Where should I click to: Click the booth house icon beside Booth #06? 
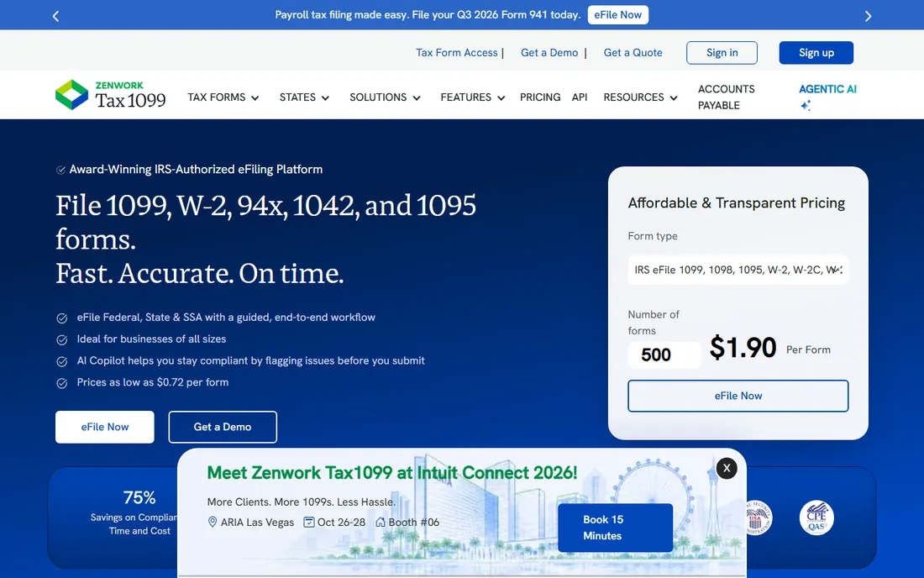pos(380,522)
